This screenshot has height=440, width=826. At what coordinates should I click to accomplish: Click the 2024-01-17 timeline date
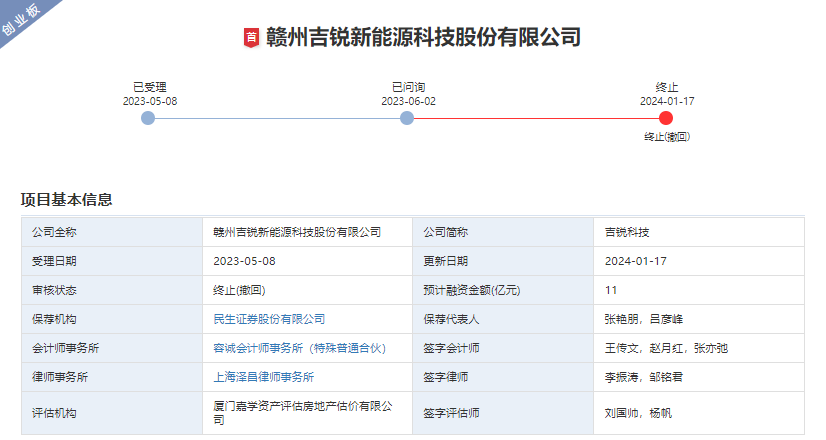667,101
